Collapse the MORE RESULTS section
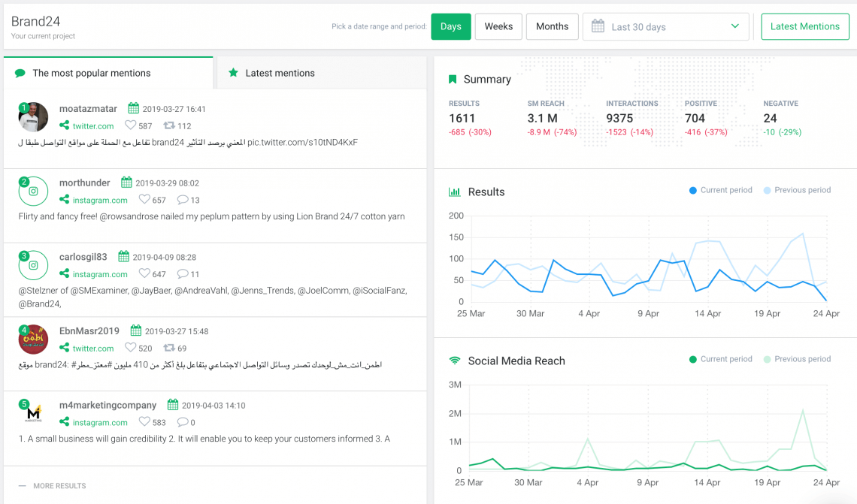The width and height of the screenshot is (857, 504). point(53,485)
